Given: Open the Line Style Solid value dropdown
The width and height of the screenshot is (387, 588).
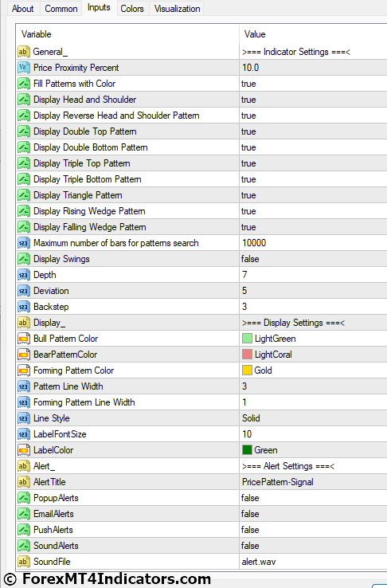Looking at the screenshot, I should click(x=313, y=418).
